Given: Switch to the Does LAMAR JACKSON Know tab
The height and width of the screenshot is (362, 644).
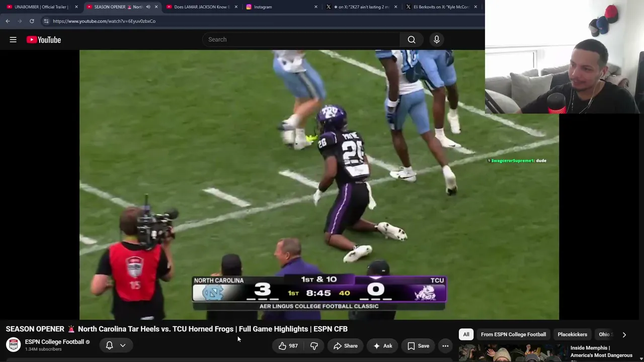Looking at the screenshot, I should (x=201, y=7).
